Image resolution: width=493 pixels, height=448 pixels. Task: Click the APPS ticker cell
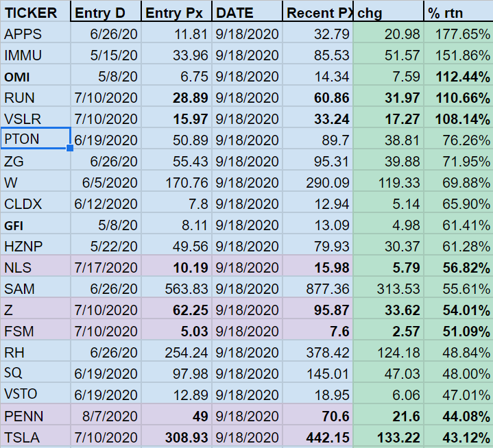tap(35, 33)
